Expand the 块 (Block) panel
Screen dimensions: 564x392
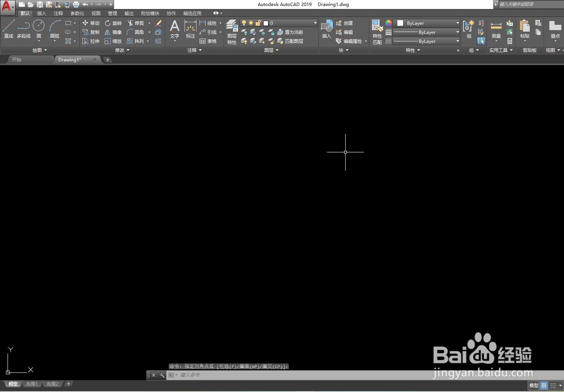344,50
